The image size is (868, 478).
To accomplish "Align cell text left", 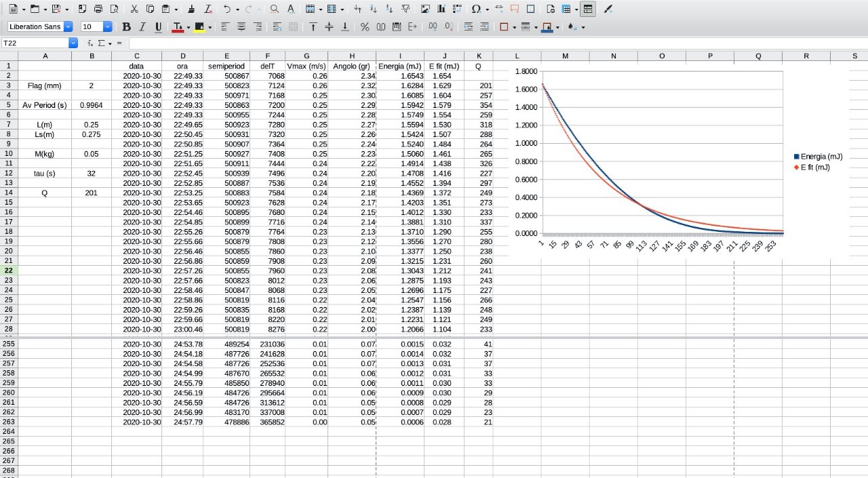I will (225, 27).
